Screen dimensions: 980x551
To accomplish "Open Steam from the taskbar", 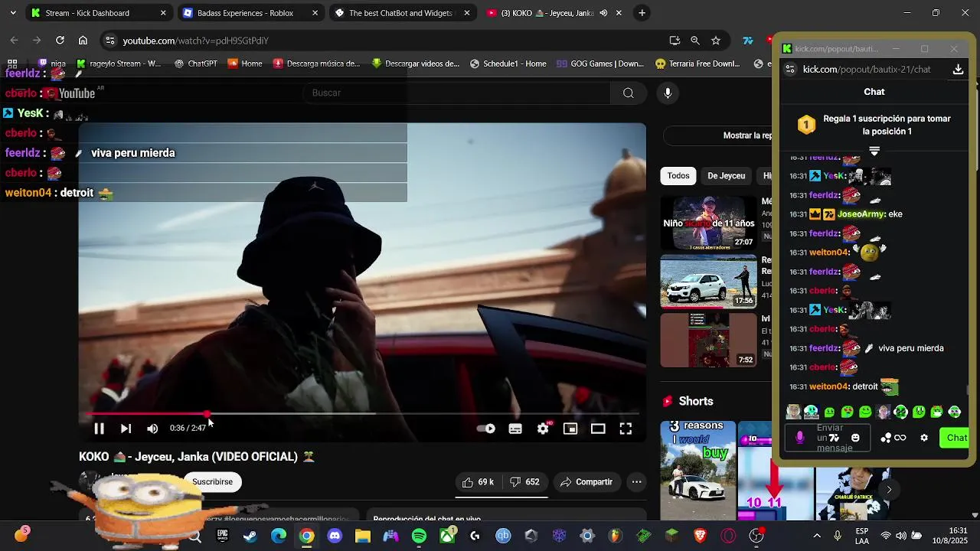I will point(250,536).
